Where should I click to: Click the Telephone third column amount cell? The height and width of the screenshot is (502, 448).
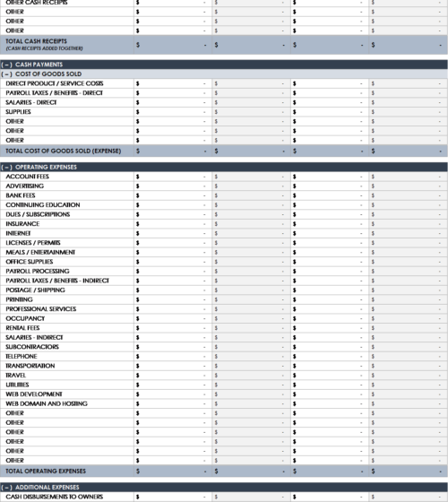point(330,357)
